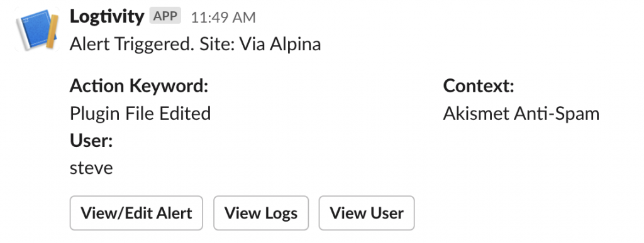
Task: Click the 11:49 AM message timestamp
Action: pos(223,17)
